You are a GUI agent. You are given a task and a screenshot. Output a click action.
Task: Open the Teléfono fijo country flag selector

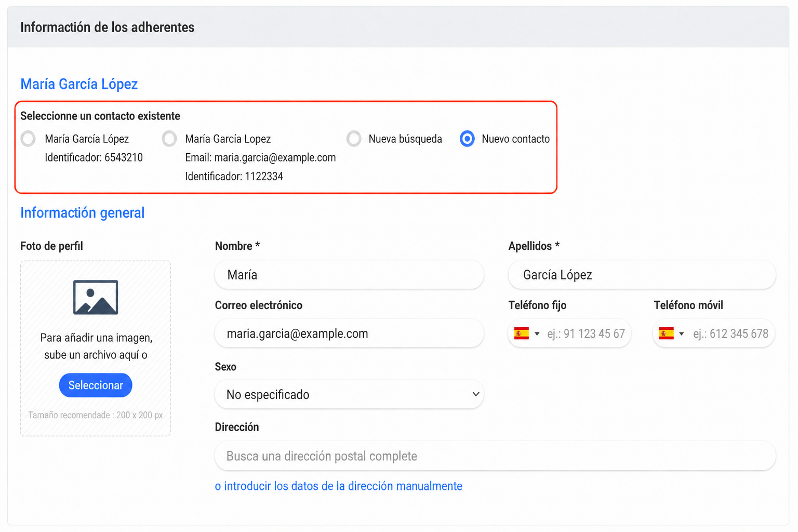(x=527, y=334)
